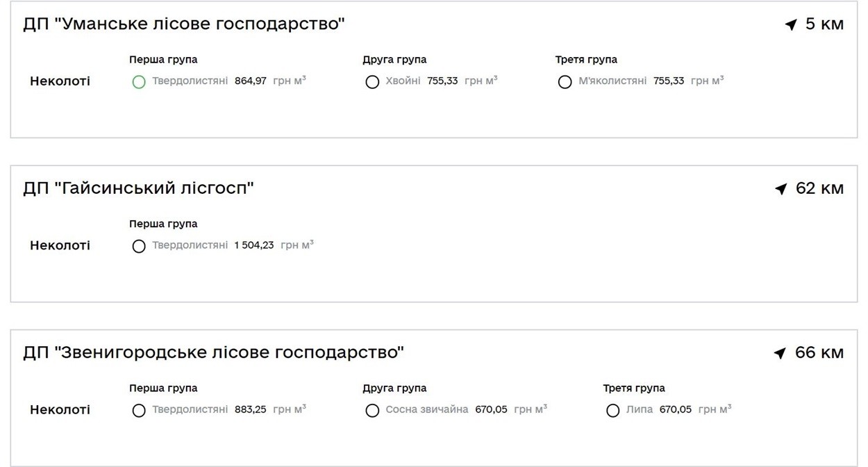Click location arrow icon next to 62 км
The width and height of the screenshot is (868, 467).
(x=781, y=189)
